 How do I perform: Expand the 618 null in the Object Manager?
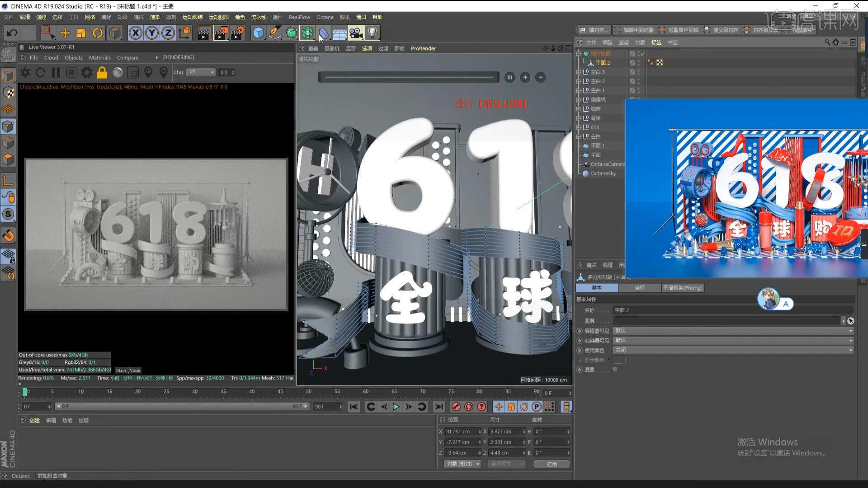click(579, 127)
